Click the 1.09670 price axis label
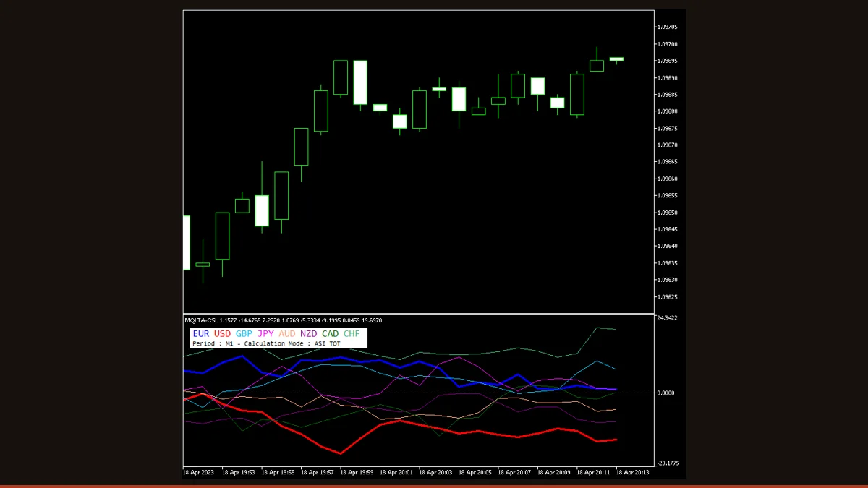Image resolution: width=868 pixels, height=488 pixels. (668, 145)
